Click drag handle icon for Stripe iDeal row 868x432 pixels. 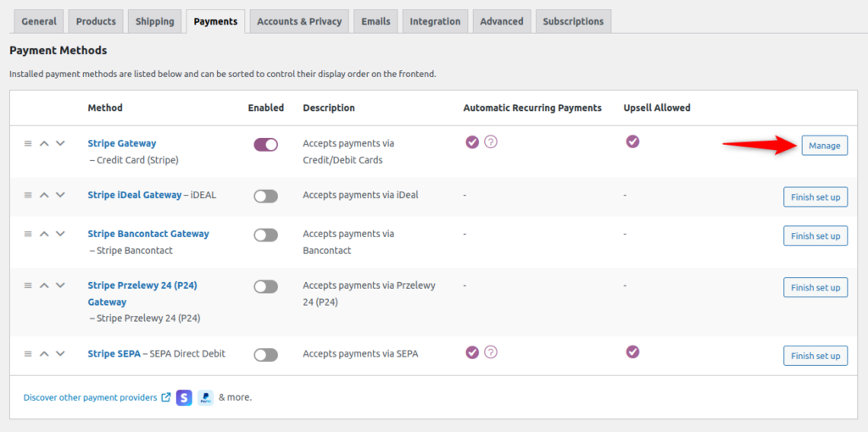click(28, 195)
